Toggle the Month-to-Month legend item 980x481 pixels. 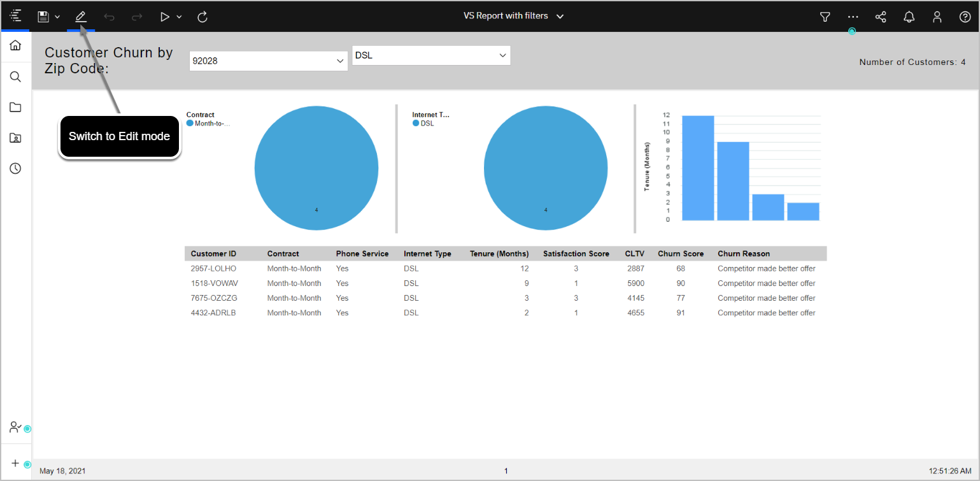211,124
